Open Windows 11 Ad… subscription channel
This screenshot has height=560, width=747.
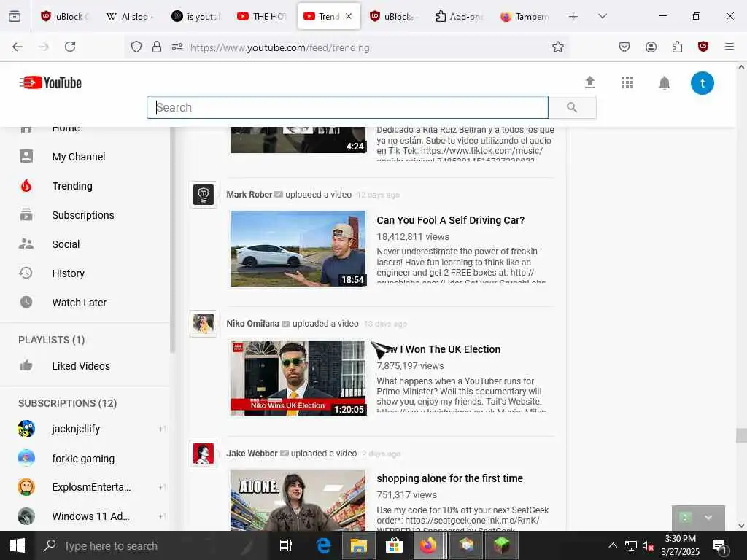pos(90,516)
